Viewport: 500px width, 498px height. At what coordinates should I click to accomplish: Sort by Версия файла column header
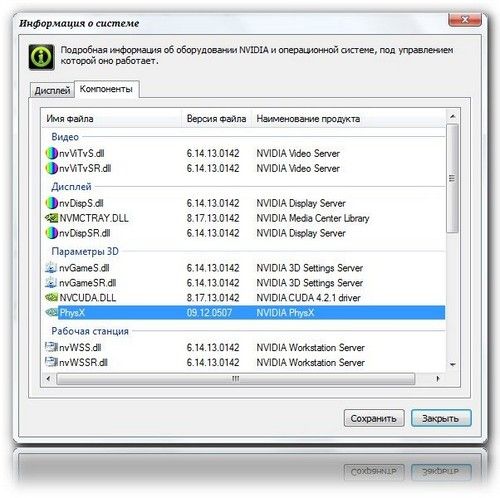coord(216,119)
